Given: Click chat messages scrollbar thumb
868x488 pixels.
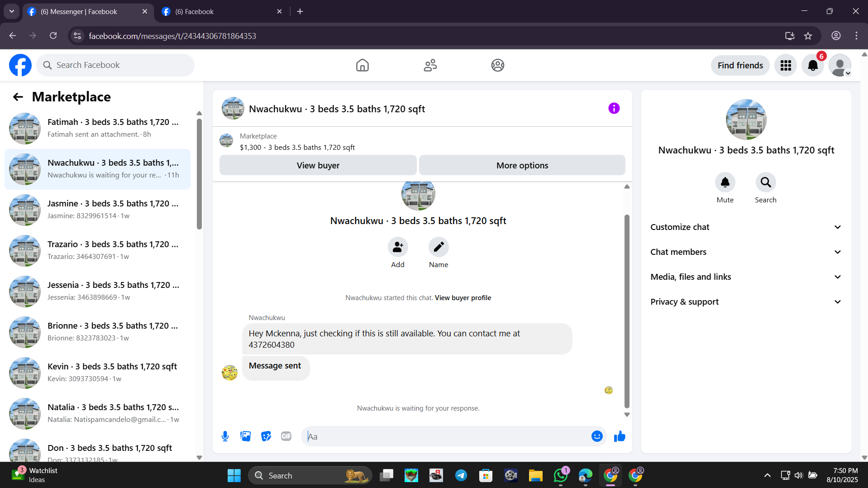Looking at the screenshot, I should (x=627, y=311).
